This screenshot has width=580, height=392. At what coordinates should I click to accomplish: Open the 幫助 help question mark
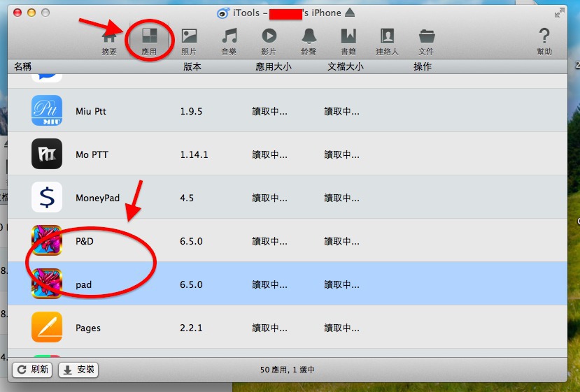tap(544, 41)
